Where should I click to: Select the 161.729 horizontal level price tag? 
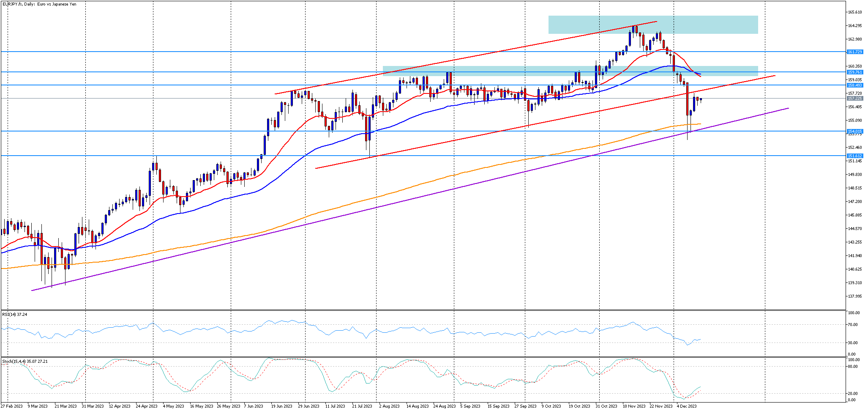(x=855, y=52)
